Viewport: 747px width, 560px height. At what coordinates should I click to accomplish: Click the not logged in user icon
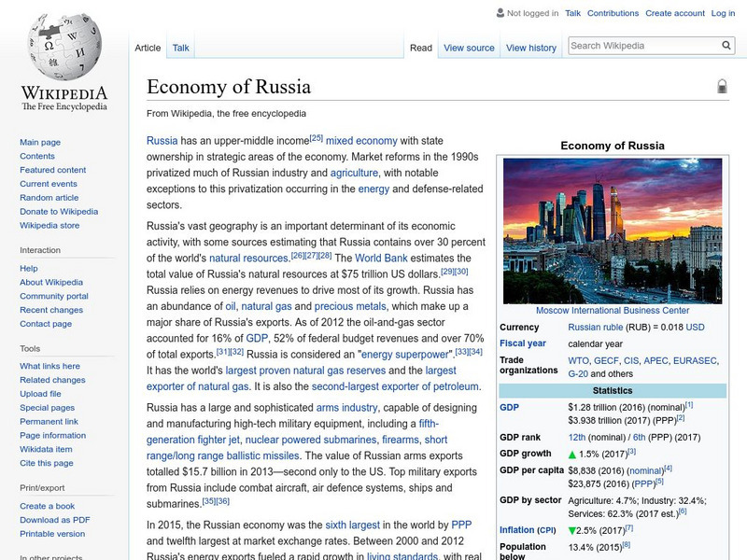point(500,13)
